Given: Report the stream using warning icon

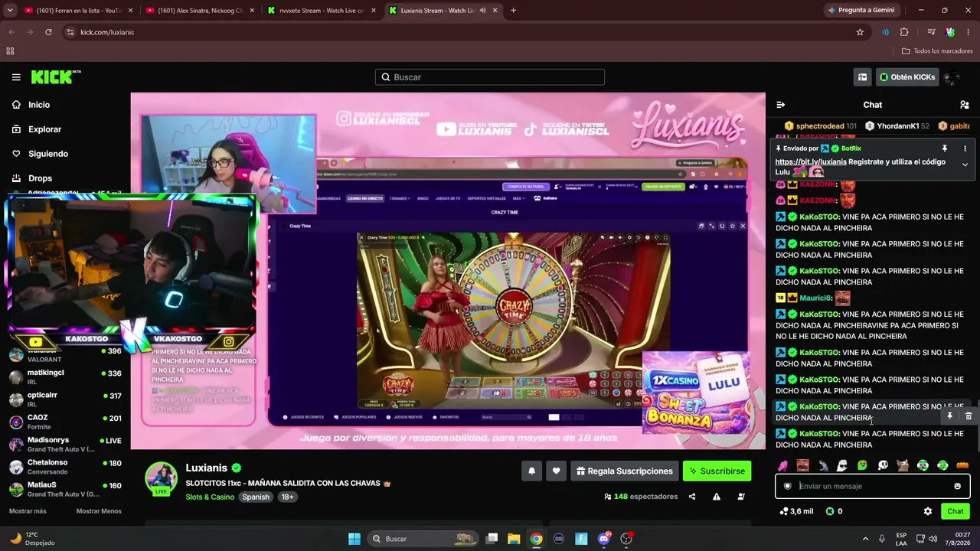Looking at the screenshot, I should [717, 497].
